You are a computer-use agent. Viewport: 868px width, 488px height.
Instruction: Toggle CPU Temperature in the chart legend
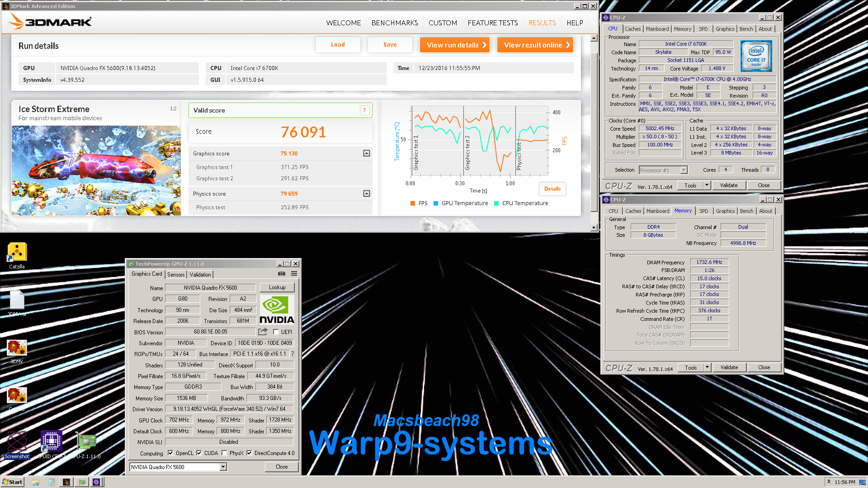[521, 203]
